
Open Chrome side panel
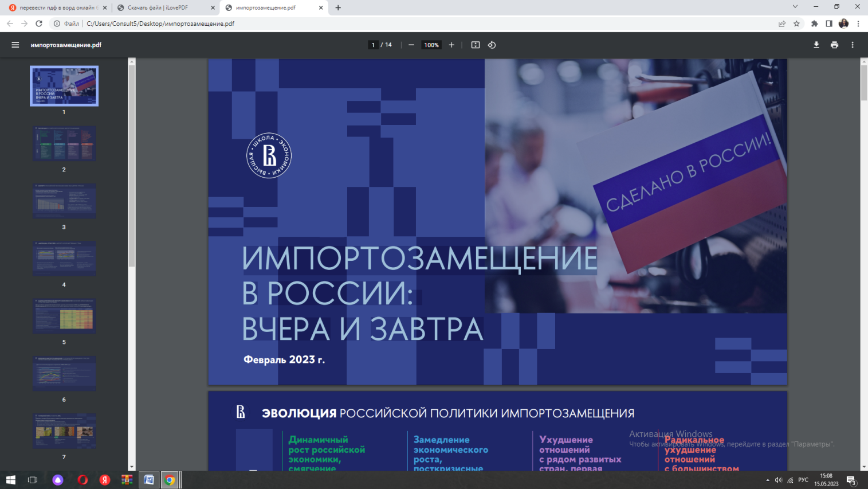(829, 24)
